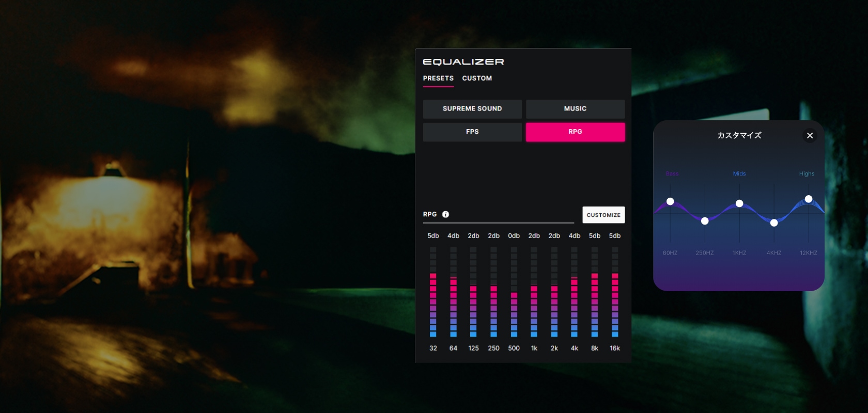Choose the Music preset
Viewport: 868px width, 413px height.
[575, 109]
